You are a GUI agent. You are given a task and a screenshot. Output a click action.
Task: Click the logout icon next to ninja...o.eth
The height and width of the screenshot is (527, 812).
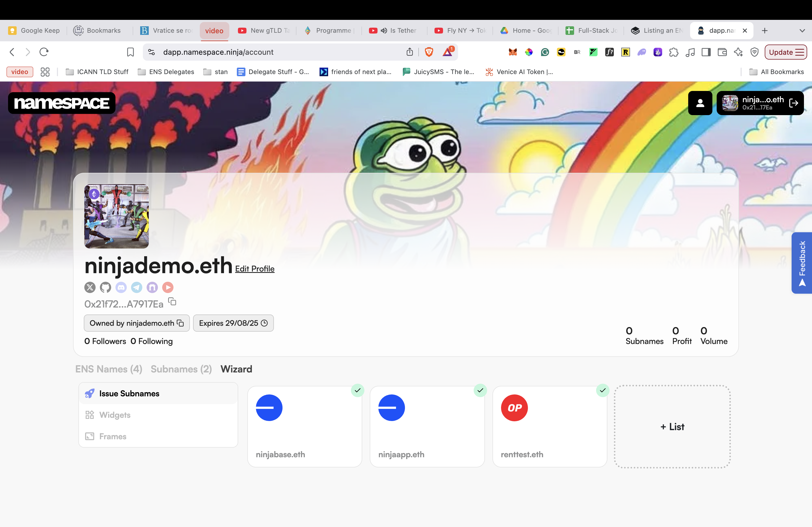click(793, 103)
